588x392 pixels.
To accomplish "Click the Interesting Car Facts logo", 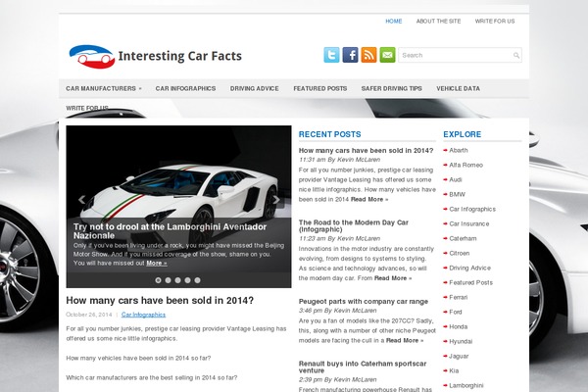I will tap(156, 56).
